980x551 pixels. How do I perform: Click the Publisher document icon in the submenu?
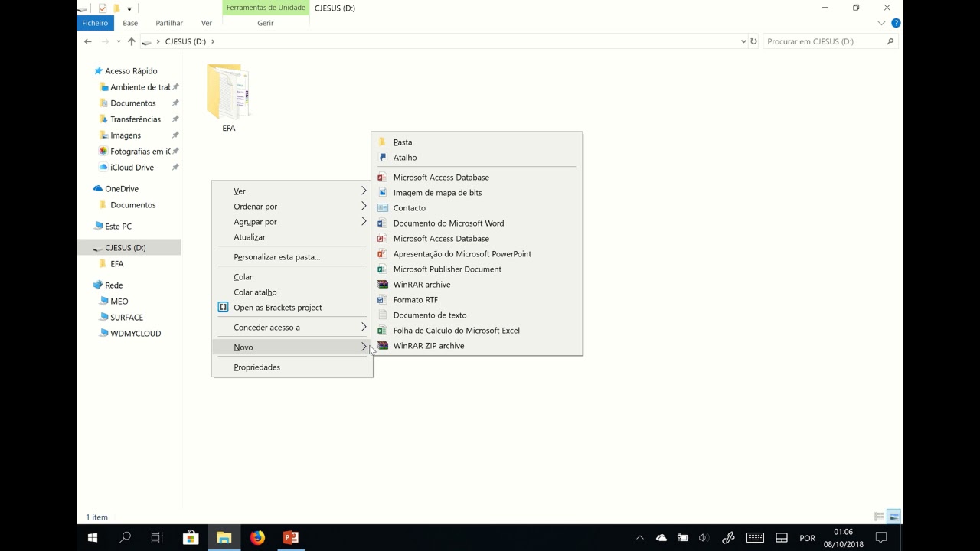pos(383,269)
